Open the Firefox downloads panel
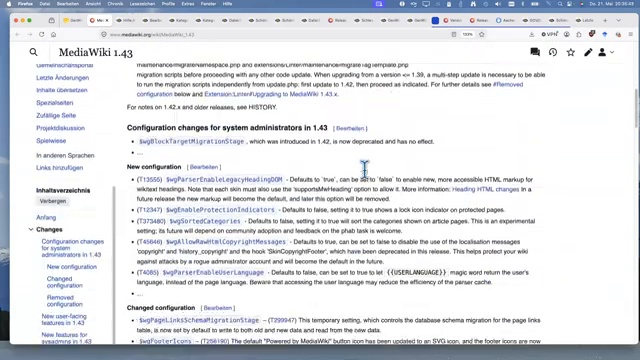Image resolution: width=640 pixels, height=360 pixels. tap(531, 35)
